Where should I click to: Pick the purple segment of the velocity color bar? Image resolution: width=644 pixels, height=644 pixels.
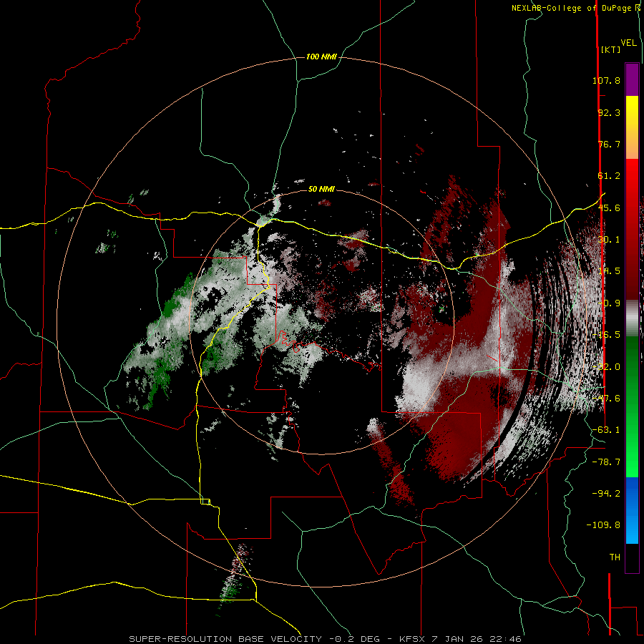point(632,79)
